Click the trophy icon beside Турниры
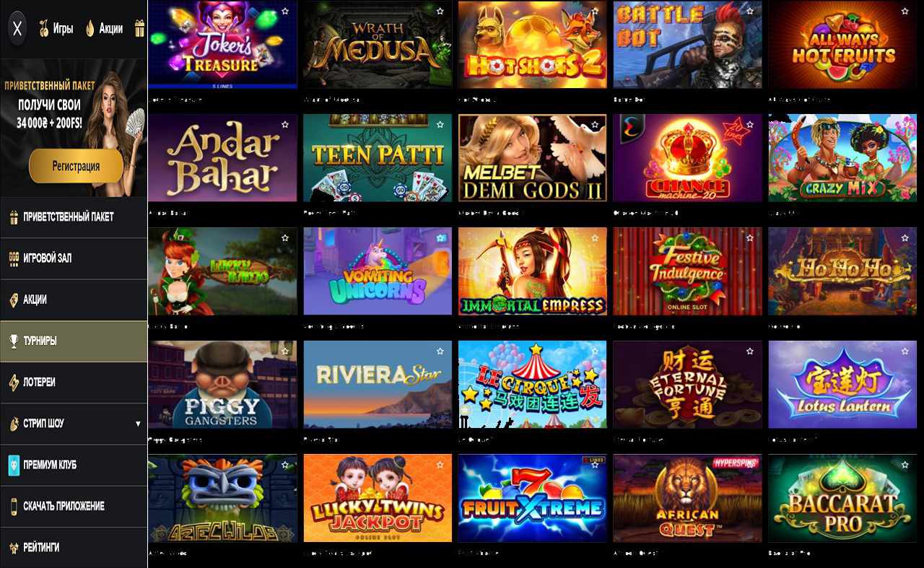Viewport: 924px width, 568px height. [x=14, y=341]
